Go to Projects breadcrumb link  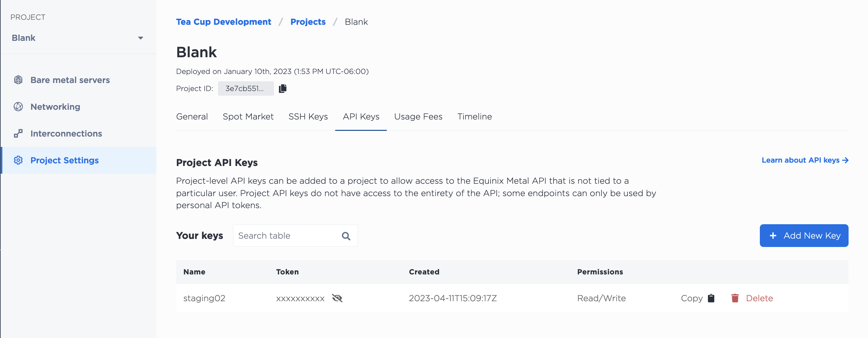308,22
